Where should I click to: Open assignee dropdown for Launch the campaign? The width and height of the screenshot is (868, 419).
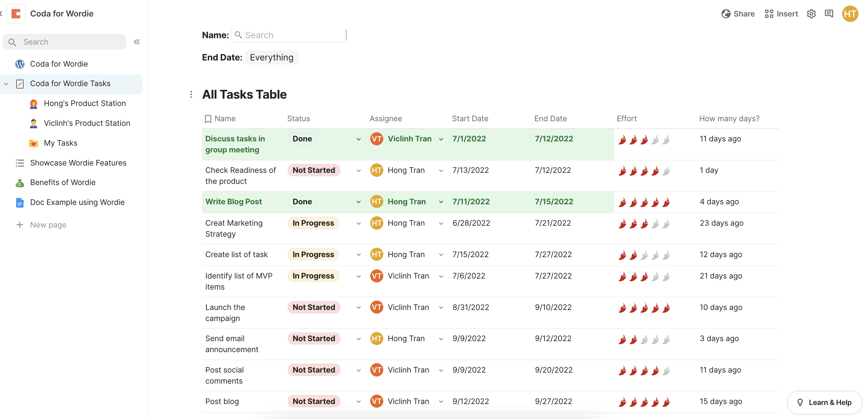441,308
